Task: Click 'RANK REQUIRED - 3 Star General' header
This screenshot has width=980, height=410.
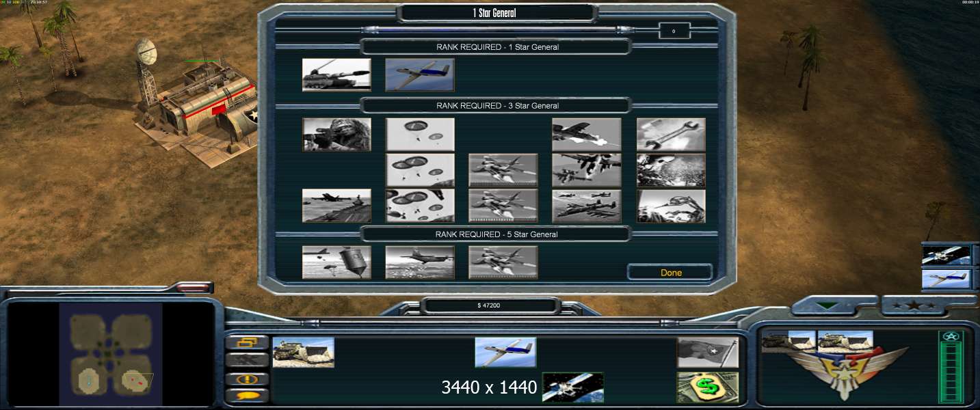Action: click(497, 106)
